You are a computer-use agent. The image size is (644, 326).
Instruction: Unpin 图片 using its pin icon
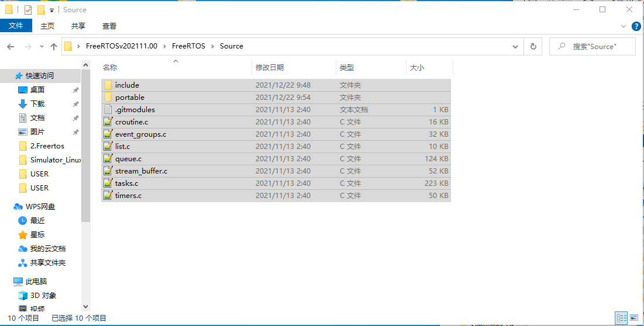75,131
